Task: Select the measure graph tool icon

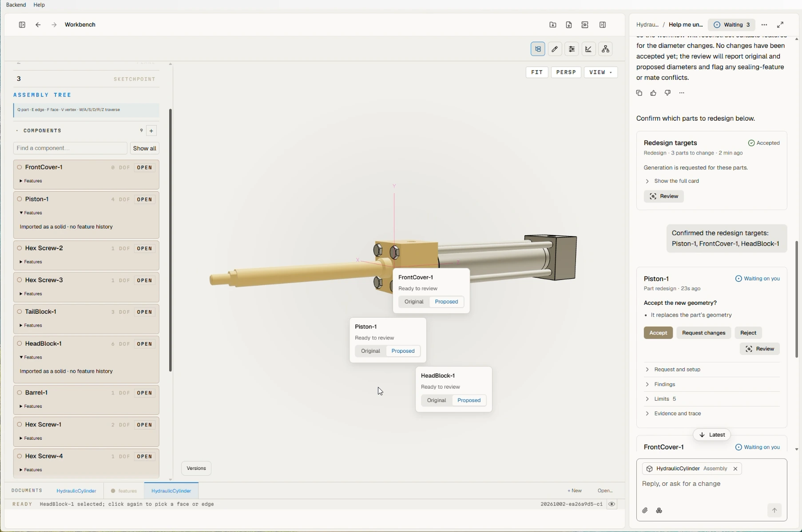Action: [589, 49]
